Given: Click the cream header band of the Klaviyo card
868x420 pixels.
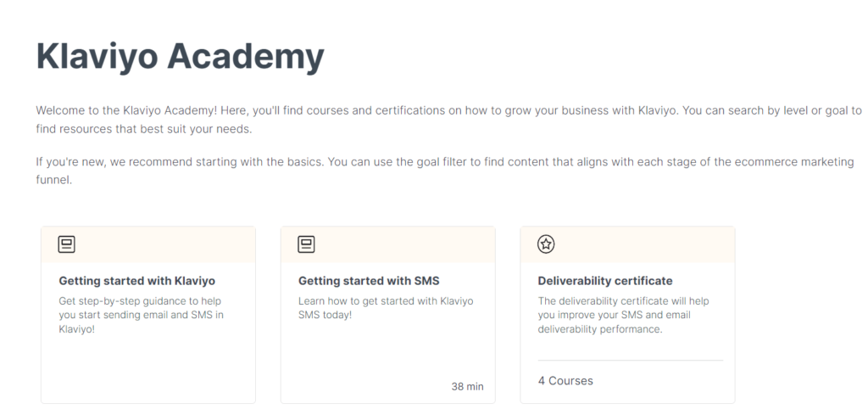Looking at the screenshot, I should pos(148,244).
